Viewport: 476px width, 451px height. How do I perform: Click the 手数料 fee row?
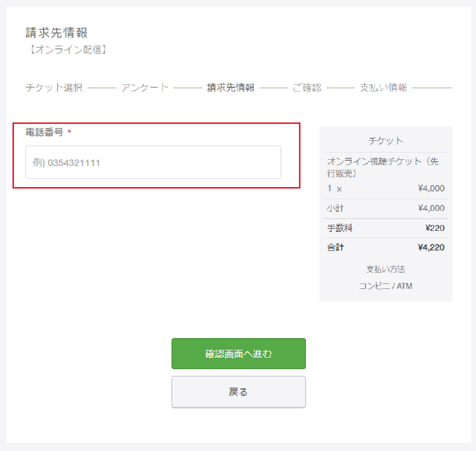tap(385, 228)
